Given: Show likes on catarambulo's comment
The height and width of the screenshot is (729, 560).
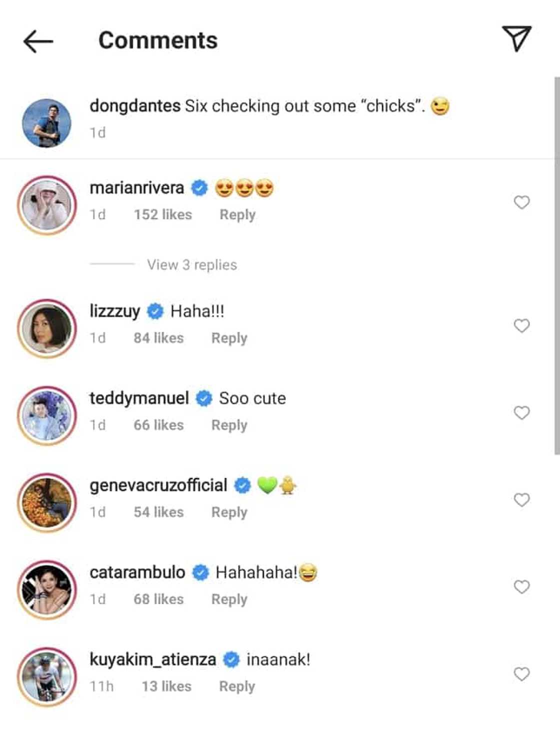Looking at the screenshot, I should tap(158, 599).
